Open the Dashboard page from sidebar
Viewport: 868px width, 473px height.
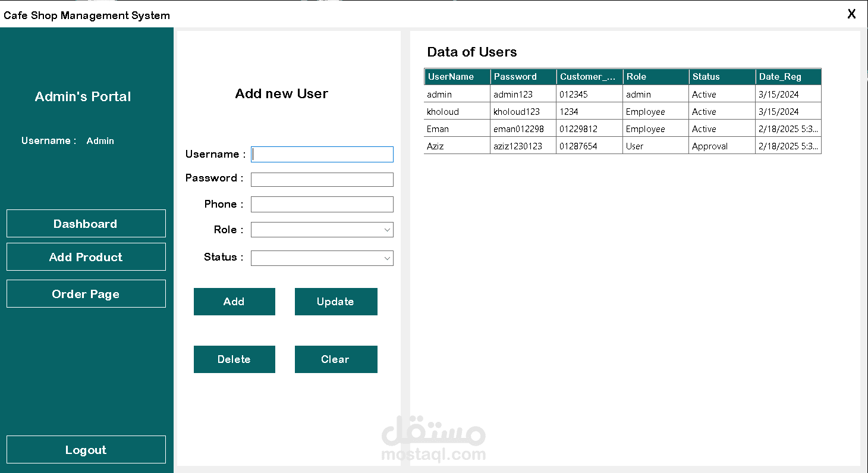pos(86,224)
